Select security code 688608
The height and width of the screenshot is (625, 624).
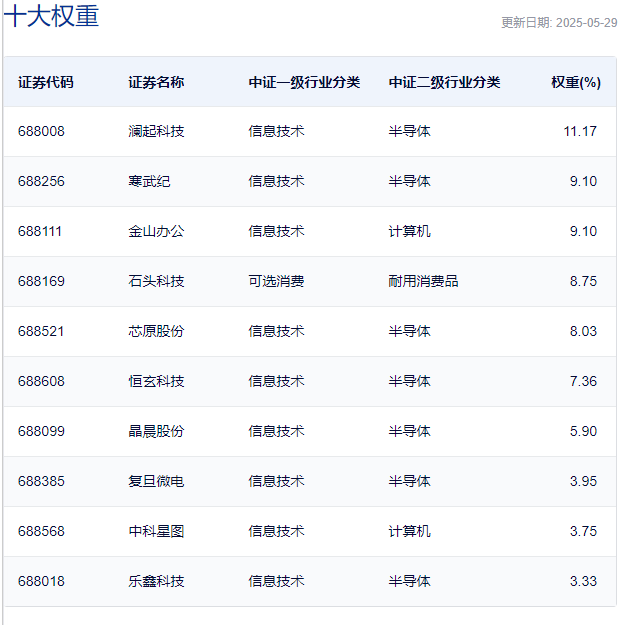click(x=41, y=381)
